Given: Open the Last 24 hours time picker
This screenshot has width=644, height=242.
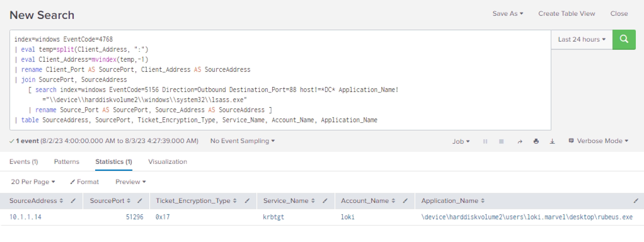Looking at the screenshot, I should [x=582, y=39].
